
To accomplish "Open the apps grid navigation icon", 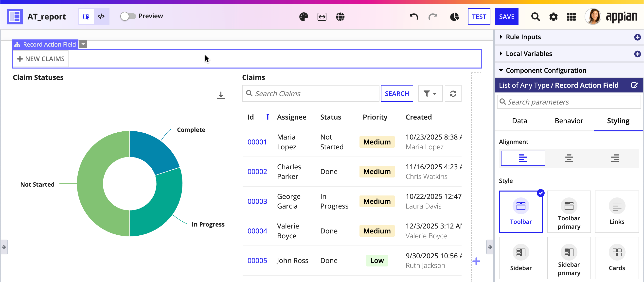I will click(x=571, y=17).
